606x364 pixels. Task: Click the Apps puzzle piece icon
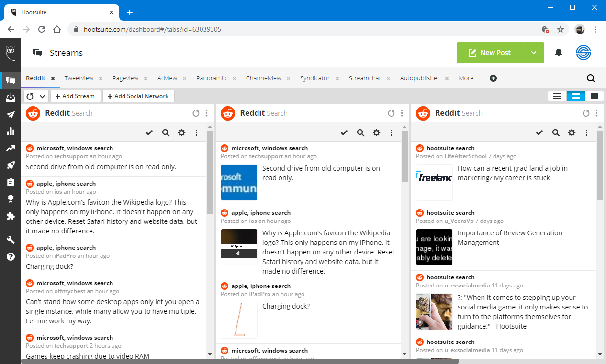(x=11, y=216)
